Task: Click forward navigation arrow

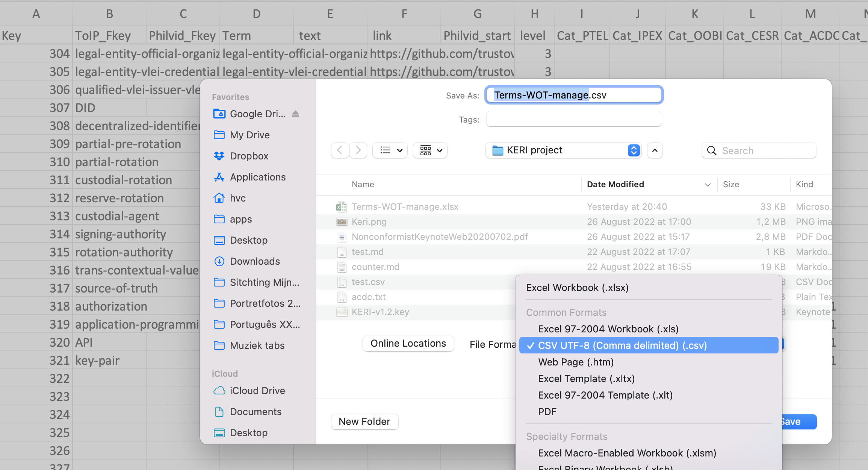Action: [358, 150]
